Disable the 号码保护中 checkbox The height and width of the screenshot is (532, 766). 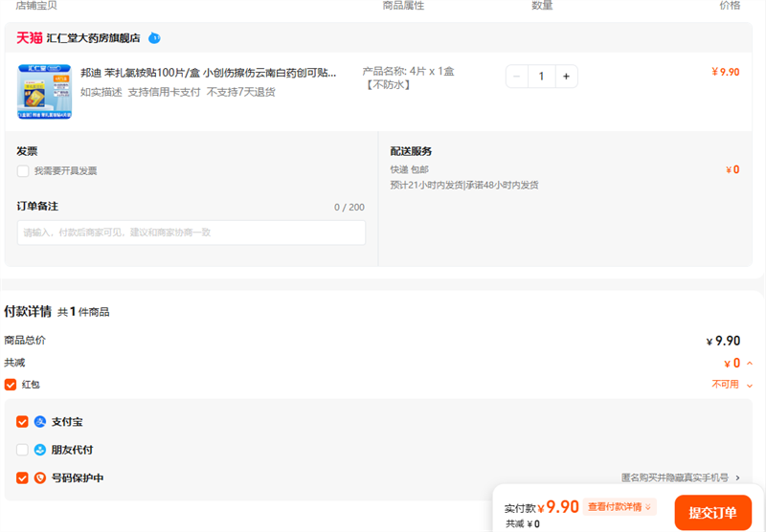(22, 477)
